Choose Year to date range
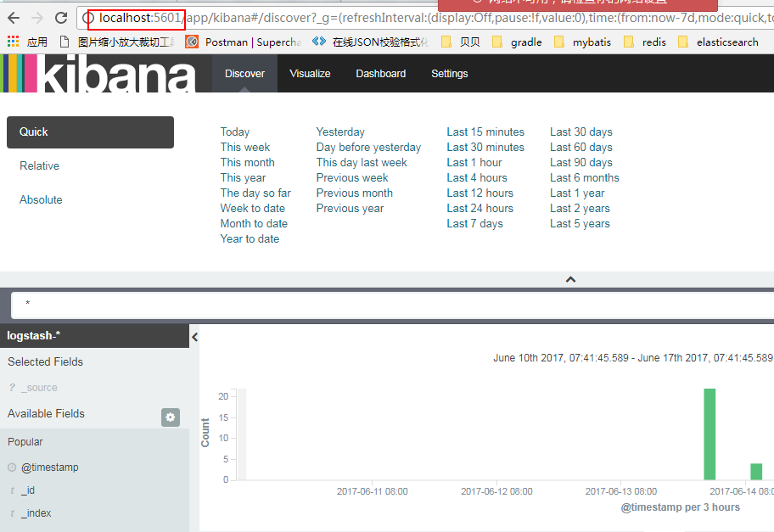Screen dimensions: 774x532 [250, 239]
